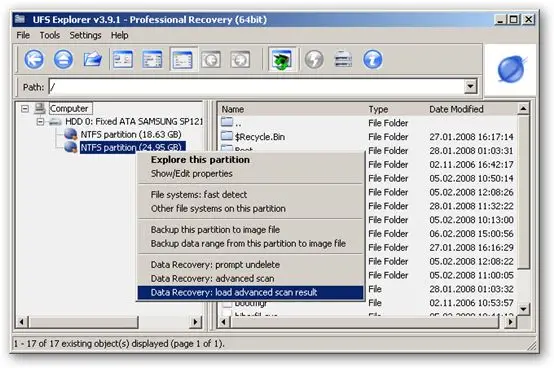This screenshot has height=368, width=554.
Task: Click the file list horizontal scroll right arrow
Action: tap(511, 322)
